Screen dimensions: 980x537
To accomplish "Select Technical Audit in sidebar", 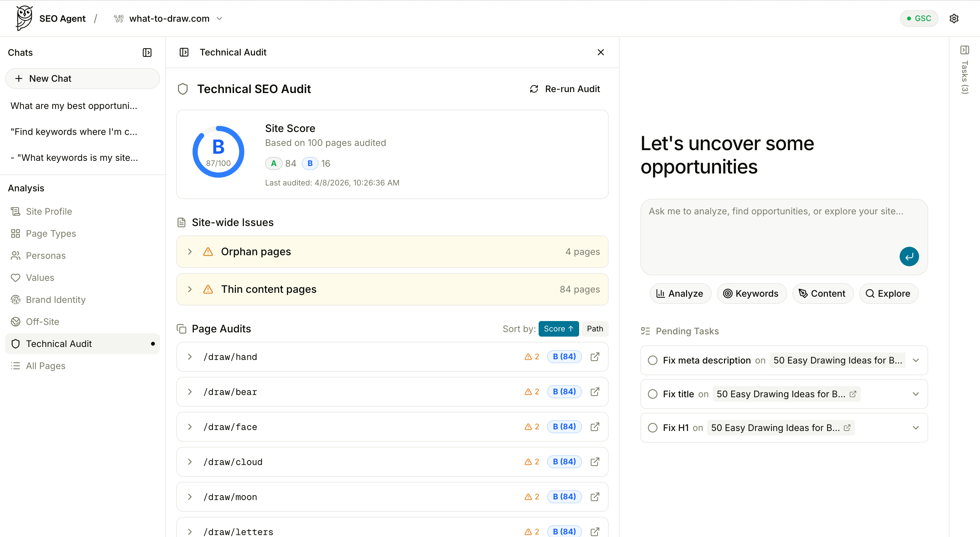I will tap(83, 344).
